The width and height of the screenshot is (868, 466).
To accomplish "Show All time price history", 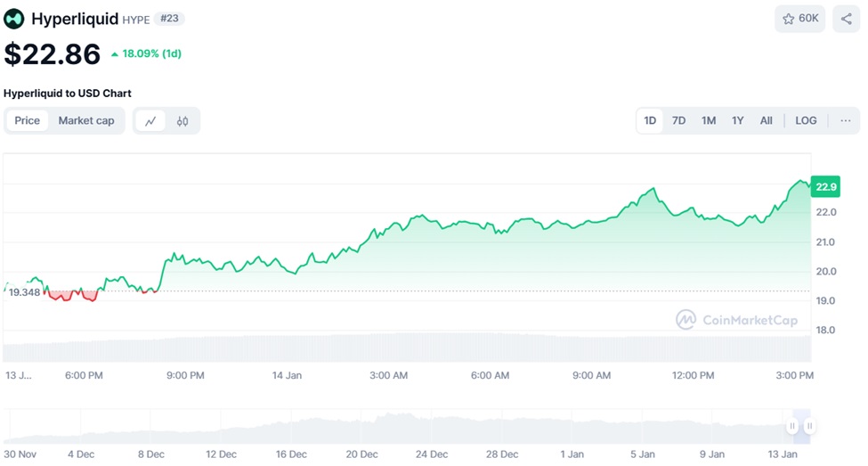I will pyautogui.click(x=766, y=120).
